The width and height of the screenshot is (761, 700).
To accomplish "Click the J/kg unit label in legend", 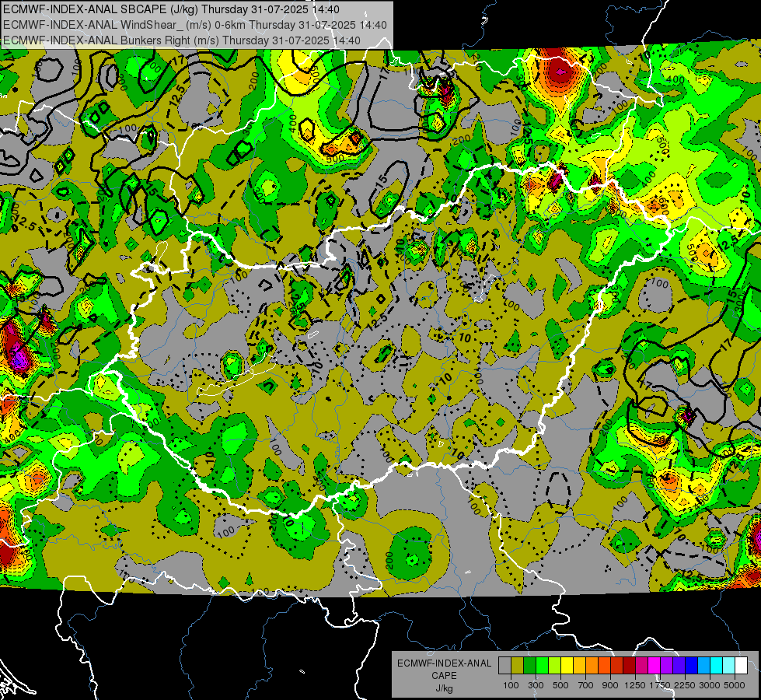I will click(444, 688).
